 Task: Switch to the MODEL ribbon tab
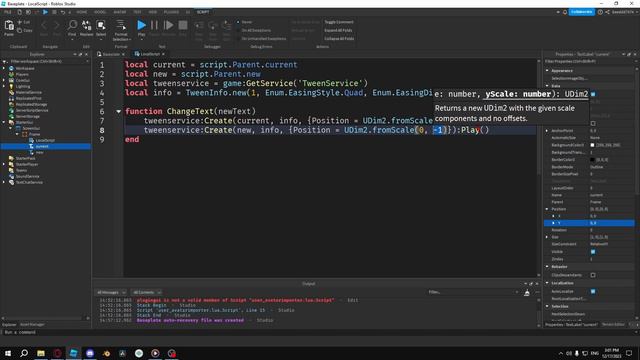[100, 12]
